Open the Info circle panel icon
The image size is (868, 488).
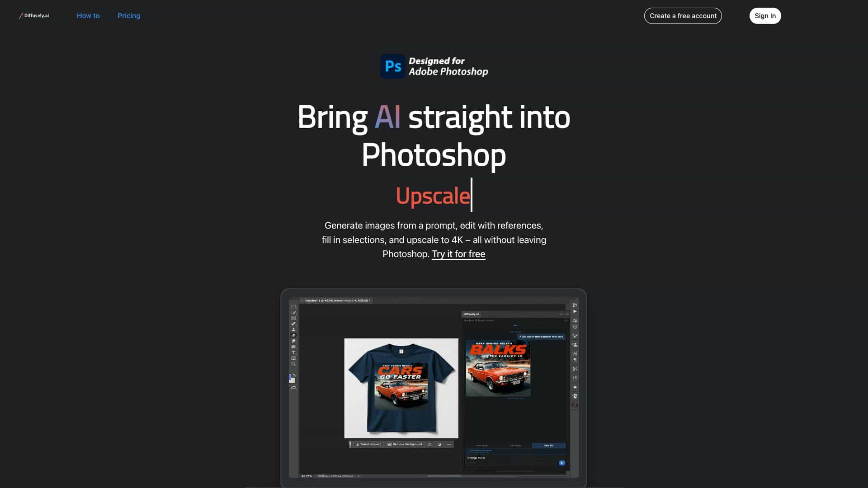point(575,327)
